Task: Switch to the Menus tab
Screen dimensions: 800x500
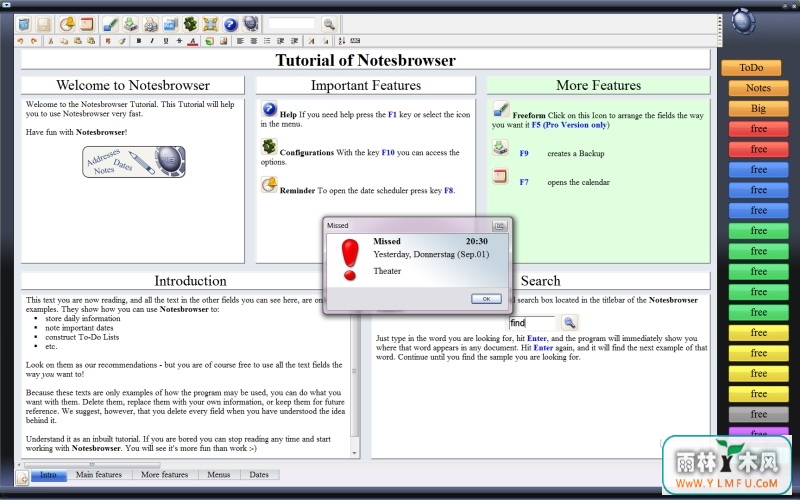Action: [219, 475]
